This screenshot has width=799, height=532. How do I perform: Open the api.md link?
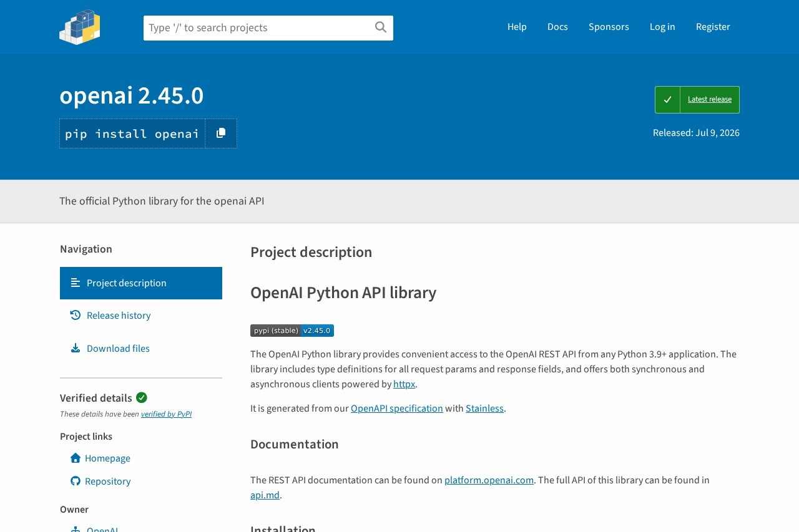click(265, 495)
